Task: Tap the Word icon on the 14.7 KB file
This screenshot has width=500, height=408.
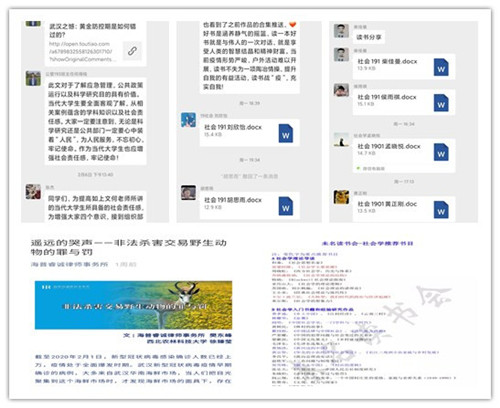Action: [441, 152]
